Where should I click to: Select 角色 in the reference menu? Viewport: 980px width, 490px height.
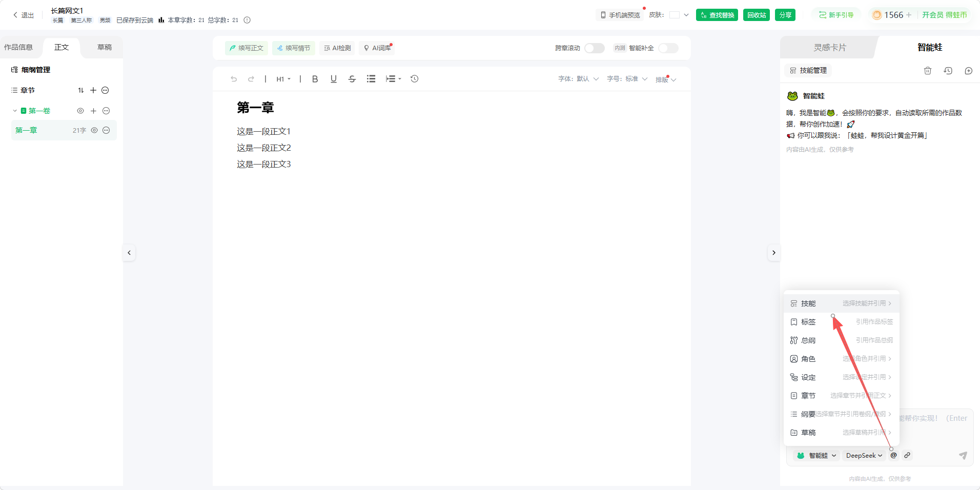tap(841, 359)
